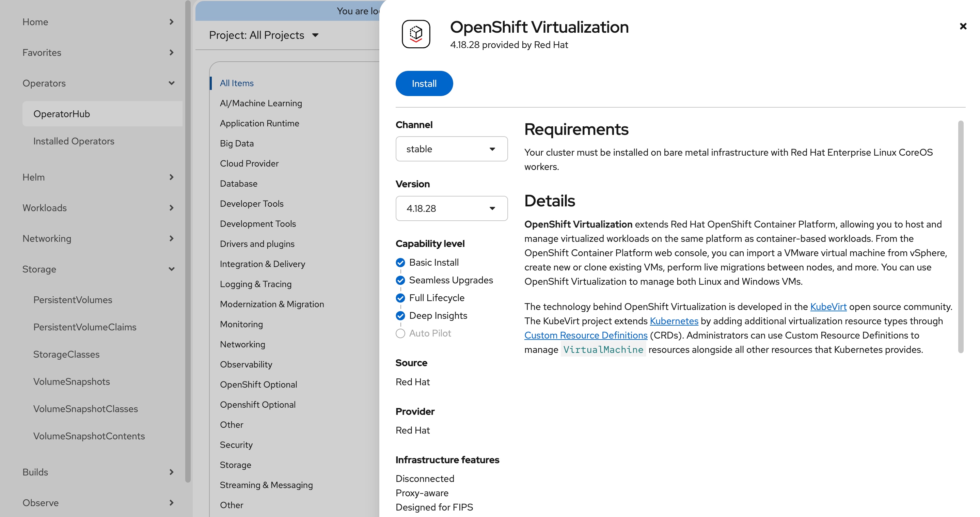Viewport: 980px width, 517px height.
Task: Filter by Cloud Provider category
Action: (249, 163)
